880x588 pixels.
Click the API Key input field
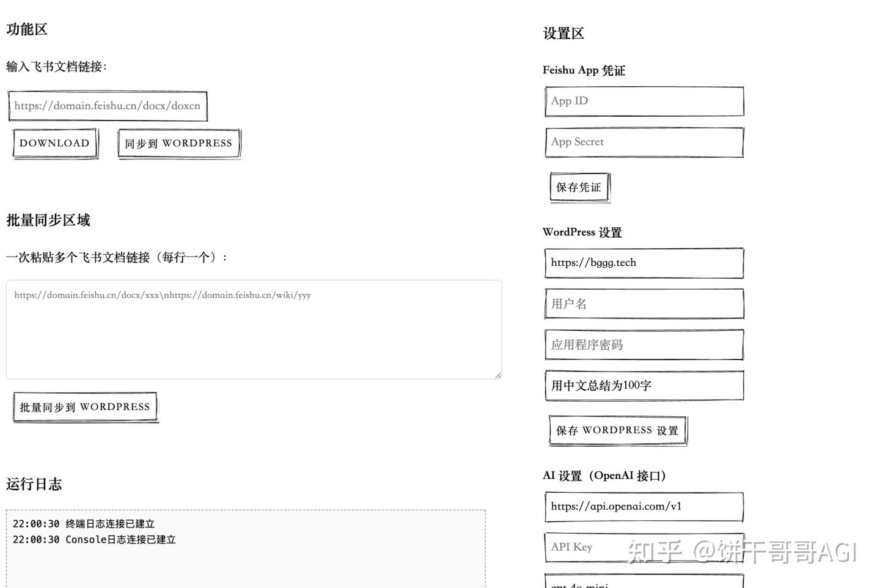[x=643, y=546]
